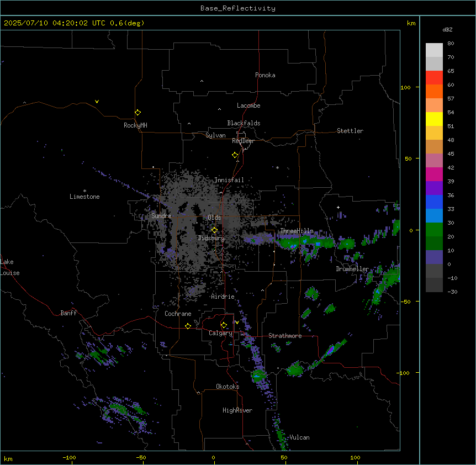The height and width of the screenshot is (465, 476).
Task: Click the yellow marker under Cochrane
Action: (188, 326)
